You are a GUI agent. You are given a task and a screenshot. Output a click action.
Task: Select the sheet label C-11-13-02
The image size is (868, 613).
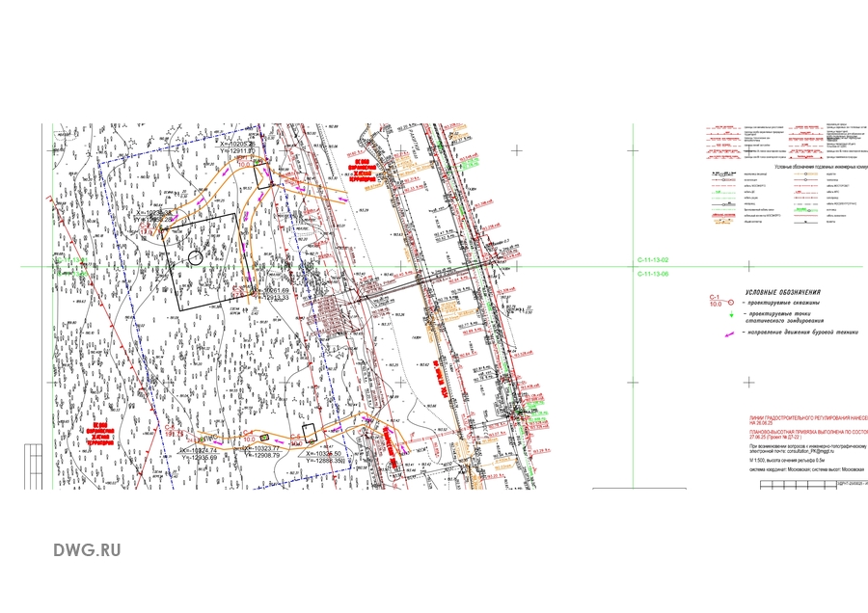[652, 261]
